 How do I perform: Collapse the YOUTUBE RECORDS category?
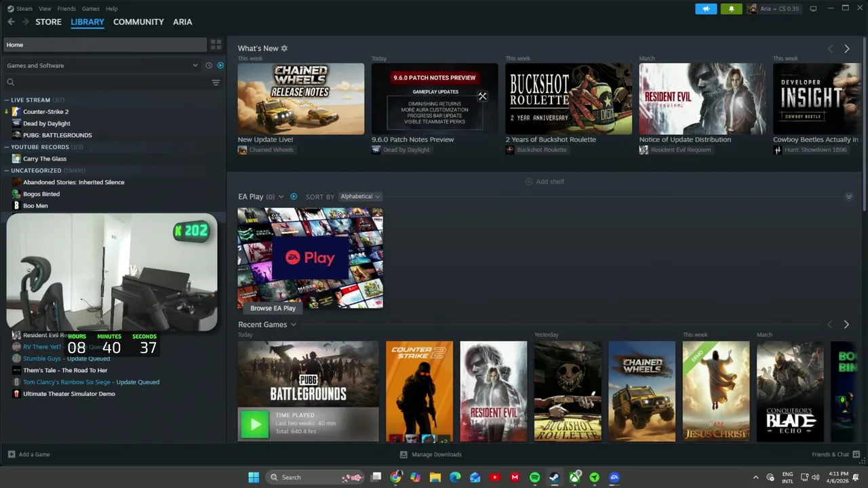tap(7, 147)
